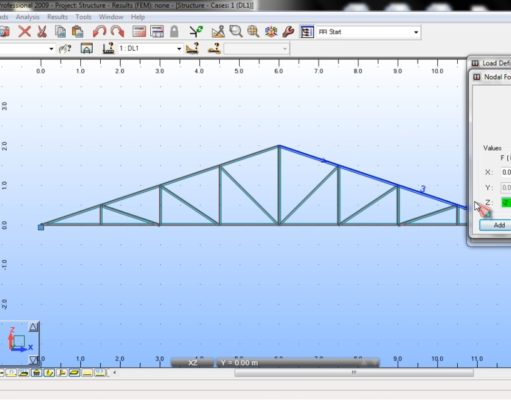Viewport: 511px width, 400px height.
Task: Click the up triangle above the axis icon
Action: pyautogui.click(x=34, y=327)
